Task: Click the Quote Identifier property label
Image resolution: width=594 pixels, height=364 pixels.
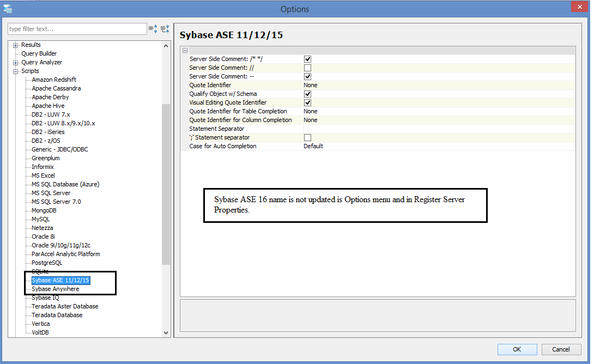Action: tap(210, 85)
